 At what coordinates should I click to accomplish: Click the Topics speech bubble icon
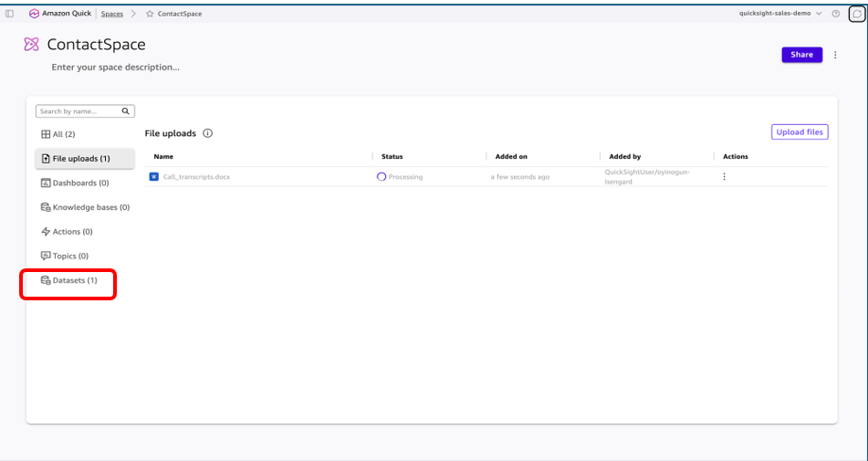[46, 256]
